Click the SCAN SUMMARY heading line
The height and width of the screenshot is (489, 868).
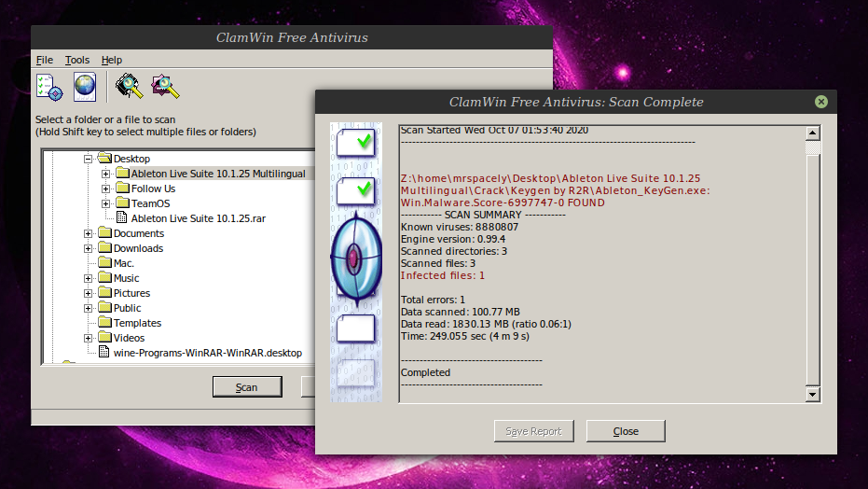pos(483,215)
